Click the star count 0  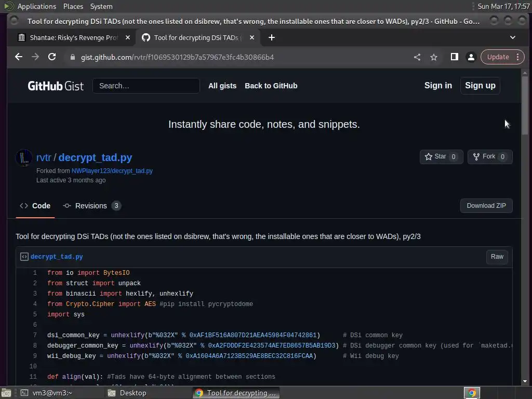(454, 157)
